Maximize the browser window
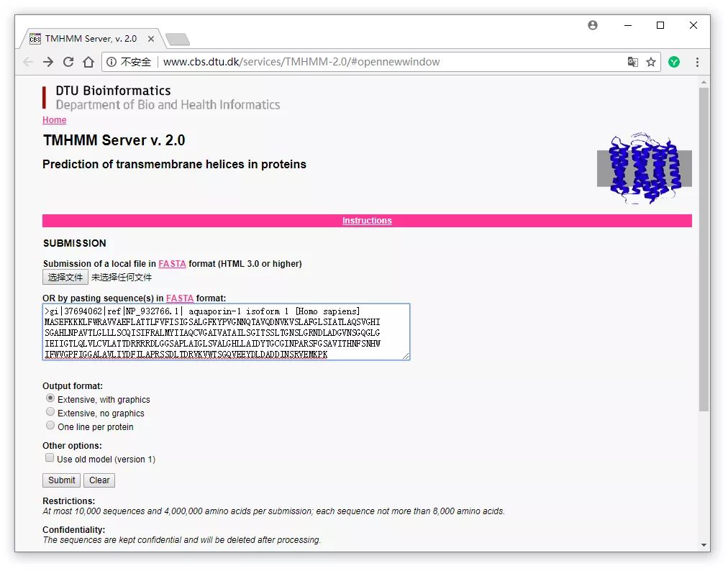This screenshot has width=728, height=571. pos(660,25)
